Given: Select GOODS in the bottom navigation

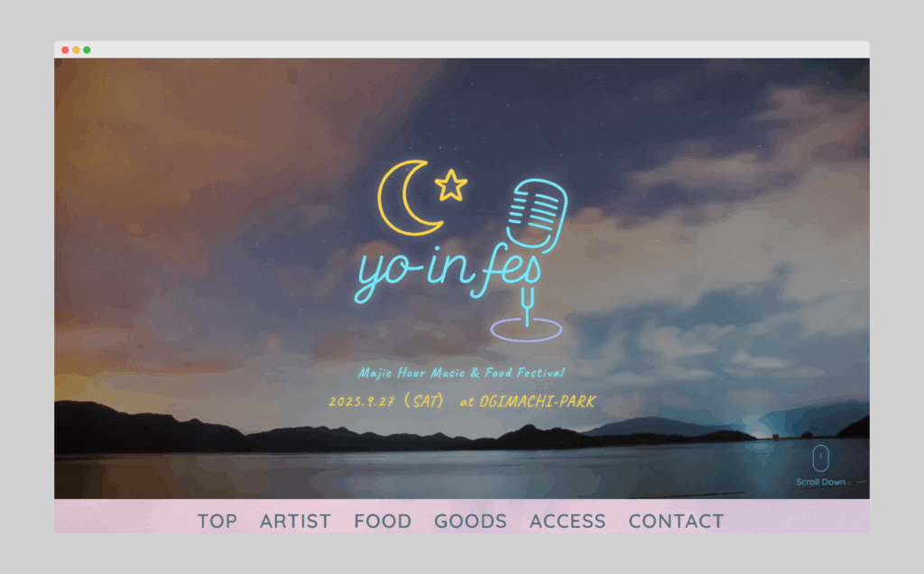Looking at the screenshot, I should coord(470,521).
